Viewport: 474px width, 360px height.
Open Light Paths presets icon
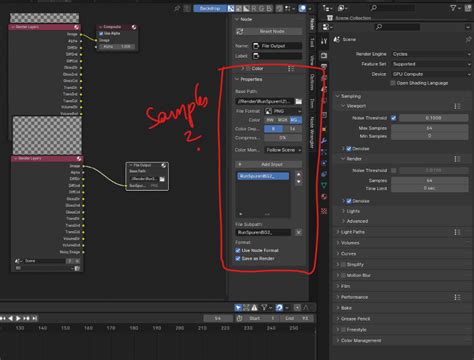(x=457, y=232)
